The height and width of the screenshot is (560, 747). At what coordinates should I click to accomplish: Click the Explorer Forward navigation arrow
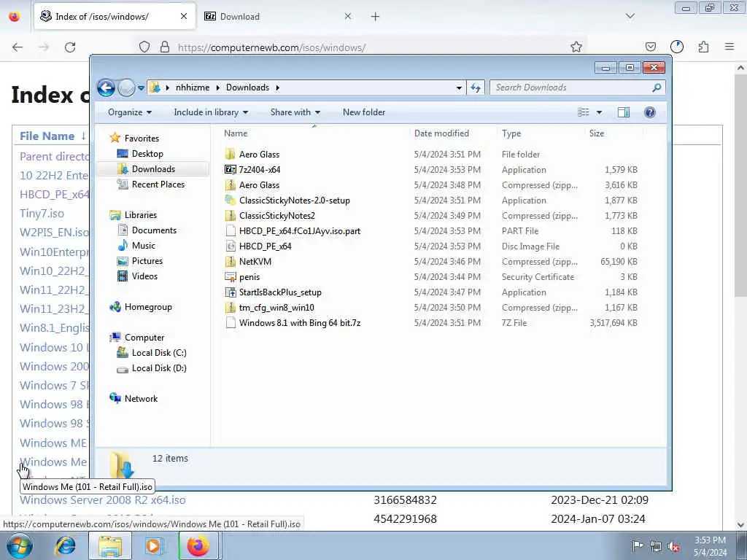tap(126, 87)
